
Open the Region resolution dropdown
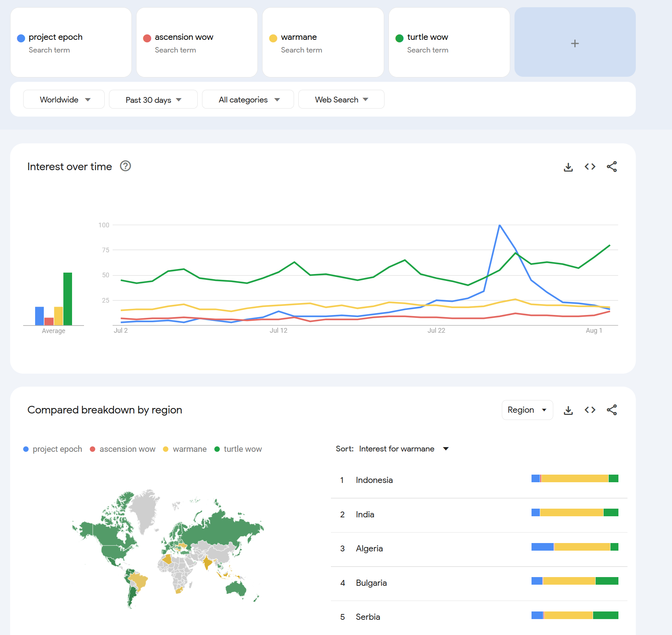(527, 410)
